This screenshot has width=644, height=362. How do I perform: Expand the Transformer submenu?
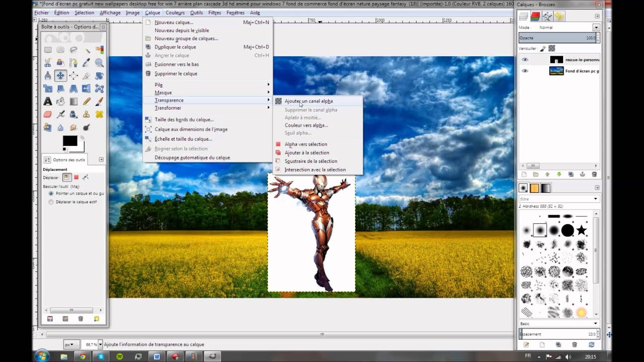point(208,108)
